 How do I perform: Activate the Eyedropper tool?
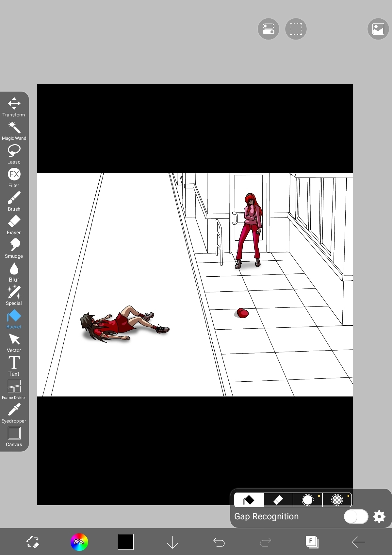(14, 413)
